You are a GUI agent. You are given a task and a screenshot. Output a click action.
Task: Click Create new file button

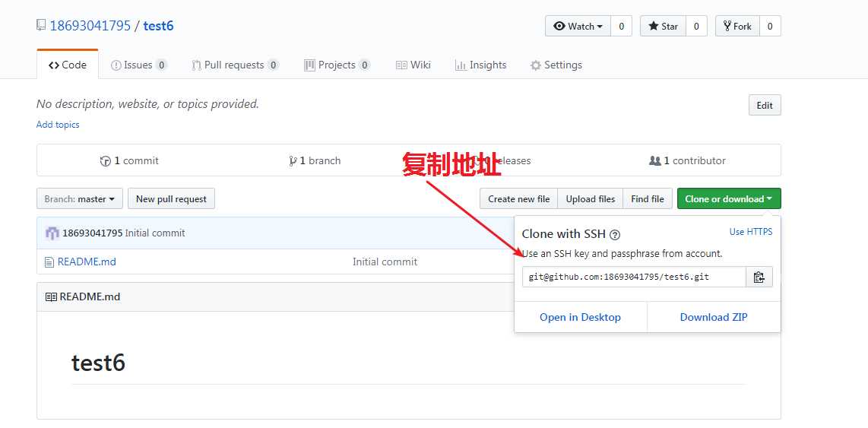pyautogui.click(x=518, y=198)
